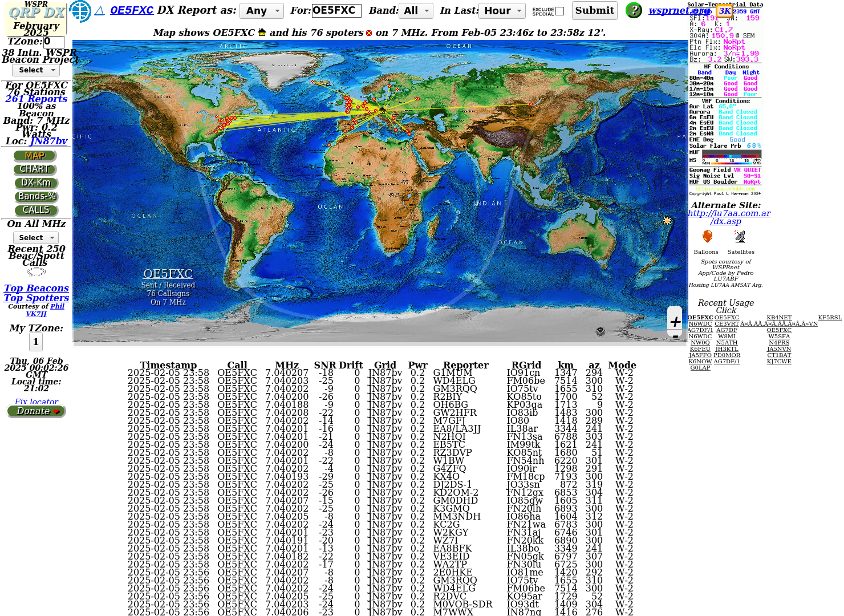Switch to the DX-Km view

coord(36,183)
